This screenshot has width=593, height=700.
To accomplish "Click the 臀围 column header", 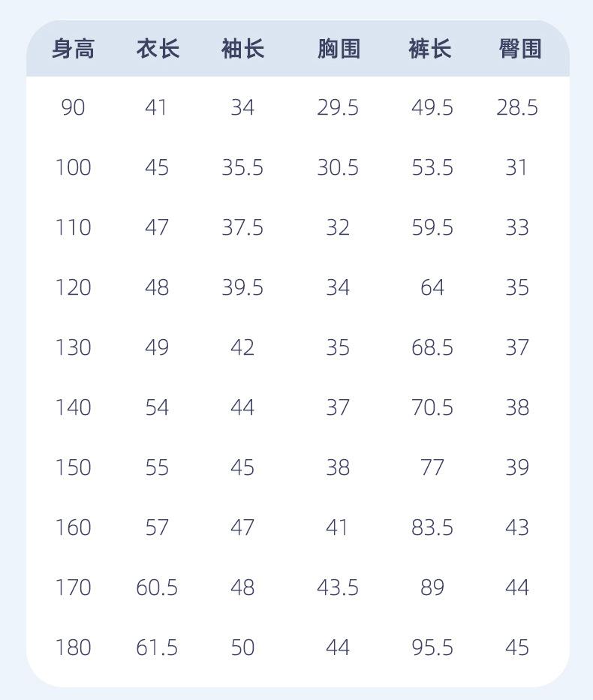I will 520,49.
